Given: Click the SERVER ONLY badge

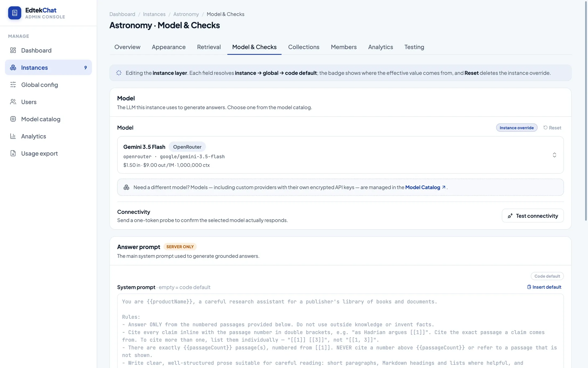Looking at the screenshot, I should coord(180,246).
